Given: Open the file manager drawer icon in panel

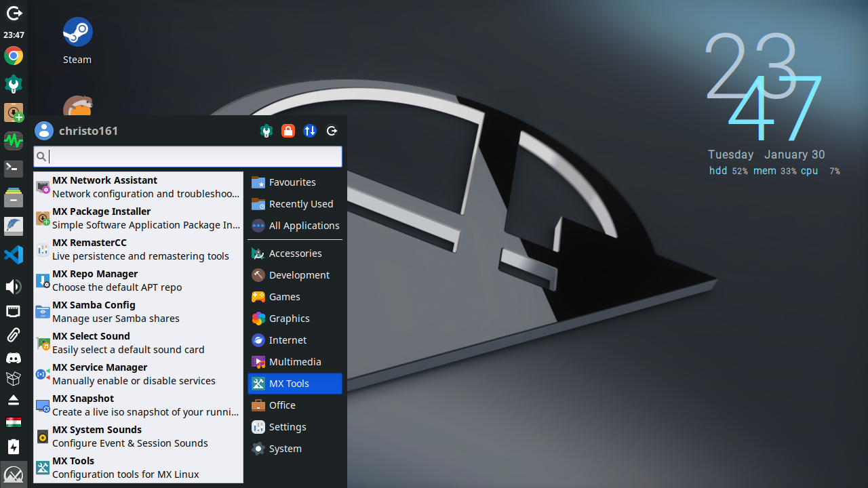Looking at the screenshot, I should (14, 197).
